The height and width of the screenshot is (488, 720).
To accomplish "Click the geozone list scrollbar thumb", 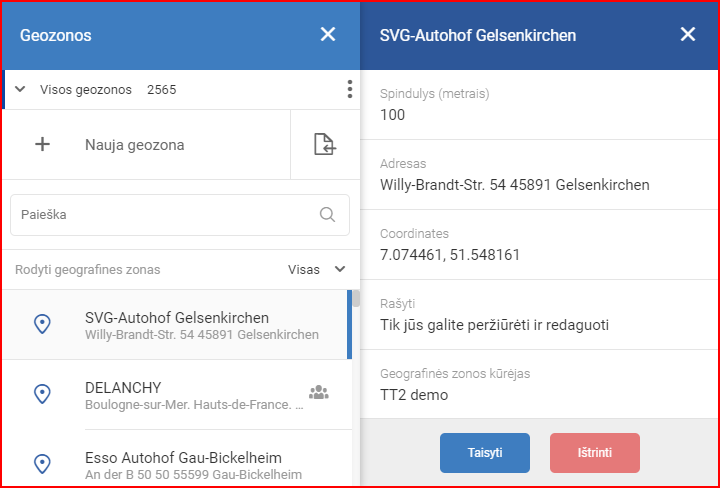I will point(356,298).
